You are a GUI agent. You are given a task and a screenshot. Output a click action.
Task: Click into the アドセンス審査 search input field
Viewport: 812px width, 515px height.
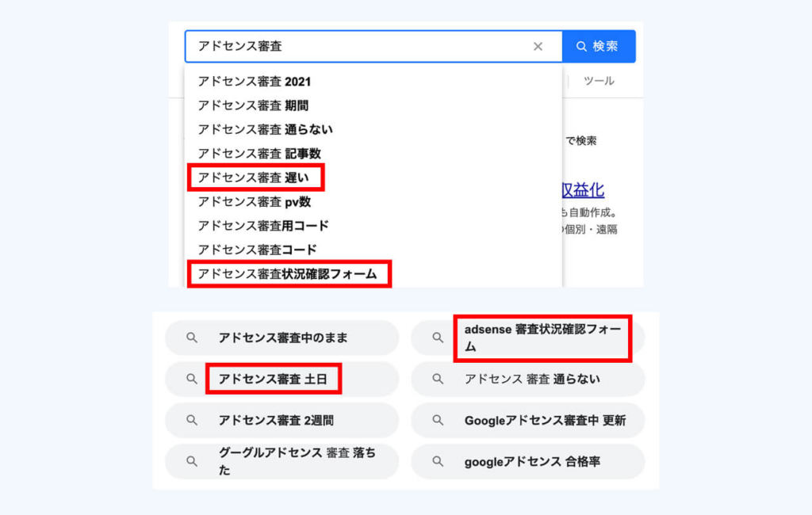pos(358,47)
